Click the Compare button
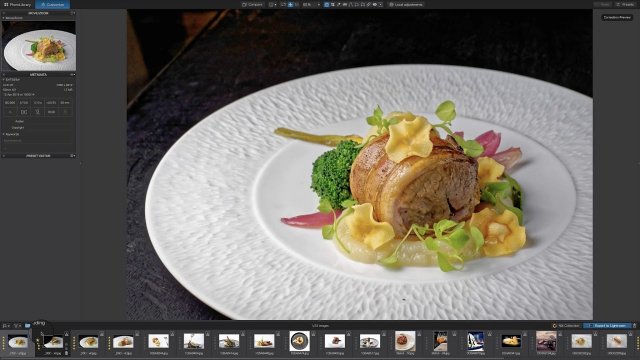The image size is (640, 360). click(x=252, y=4)
